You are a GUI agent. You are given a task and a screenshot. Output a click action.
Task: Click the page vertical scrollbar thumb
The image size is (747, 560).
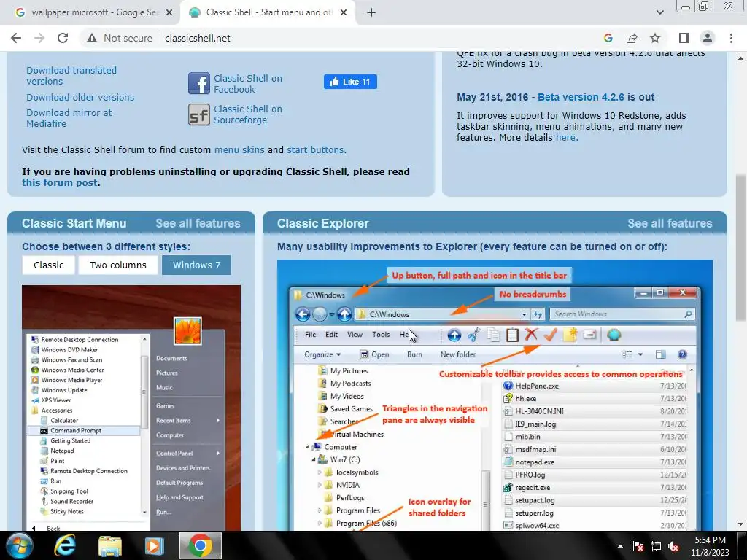pos(740,248)
